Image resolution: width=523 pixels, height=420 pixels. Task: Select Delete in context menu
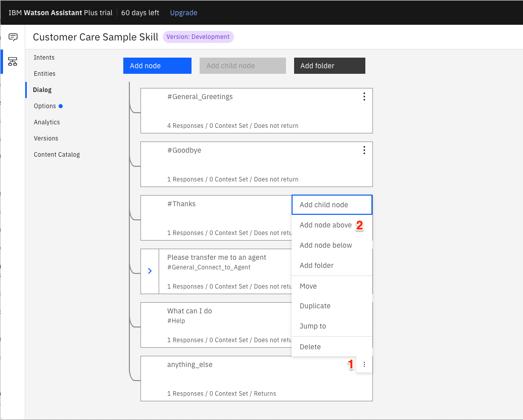332,347
